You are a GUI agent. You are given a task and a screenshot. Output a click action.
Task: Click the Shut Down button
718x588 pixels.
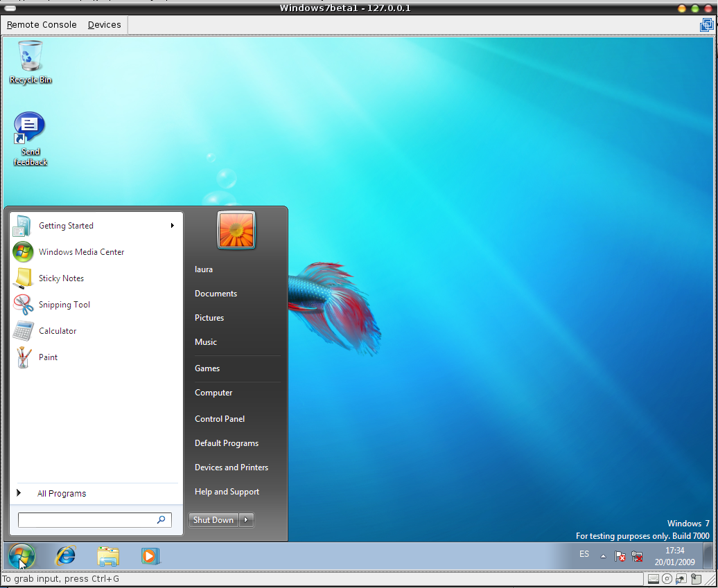[x=213, y=520]
